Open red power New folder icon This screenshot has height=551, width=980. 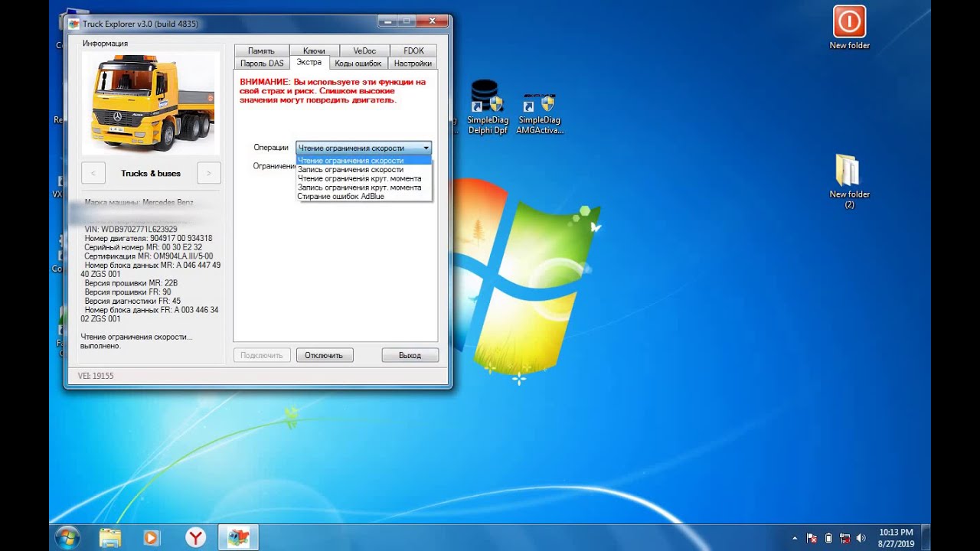click(849, 28)
